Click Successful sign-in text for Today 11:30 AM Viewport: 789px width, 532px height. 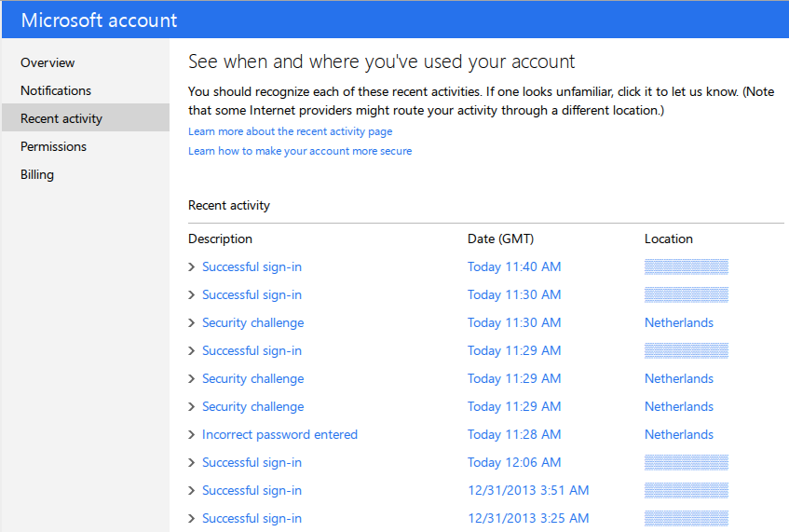tap(252, 294)
